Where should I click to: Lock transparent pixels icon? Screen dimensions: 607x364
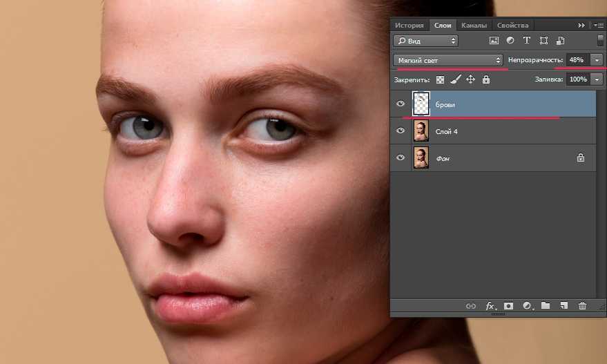click(x=440, y=79)
